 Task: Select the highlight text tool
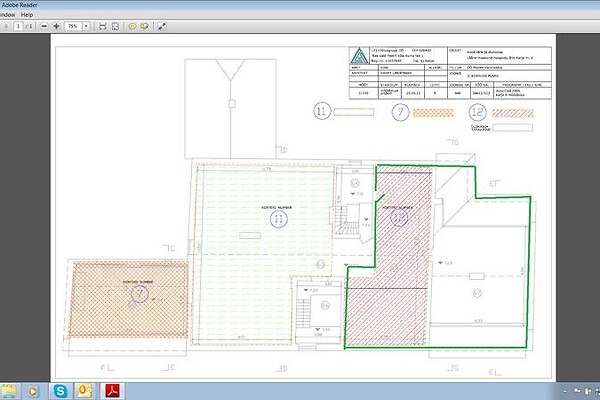coord(145,25)
